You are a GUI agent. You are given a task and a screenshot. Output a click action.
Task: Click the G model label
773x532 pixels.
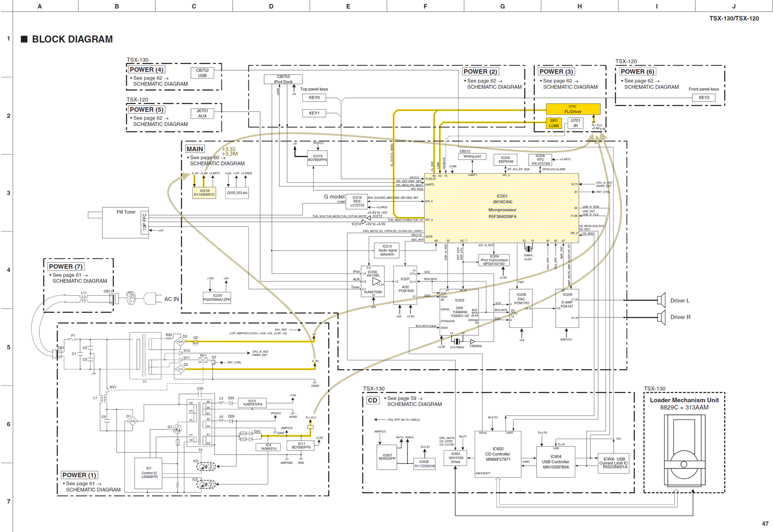[334, 197]
